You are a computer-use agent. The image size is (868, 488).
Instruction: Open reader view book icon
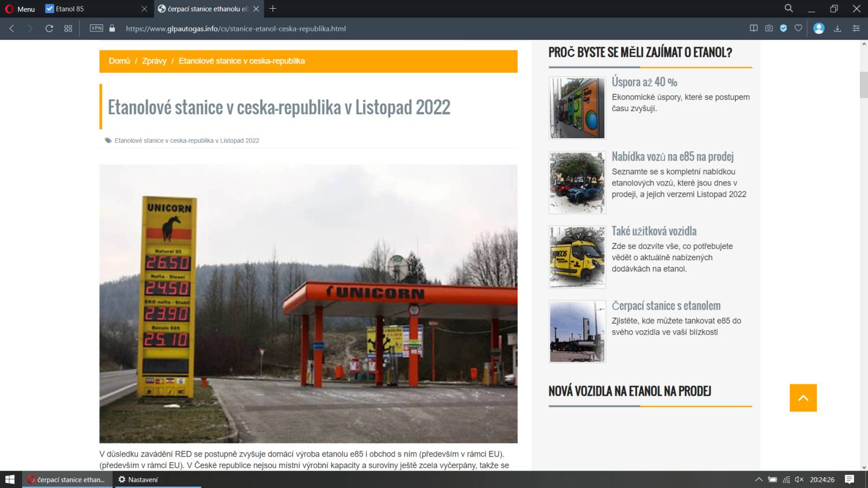click(754, 28)
